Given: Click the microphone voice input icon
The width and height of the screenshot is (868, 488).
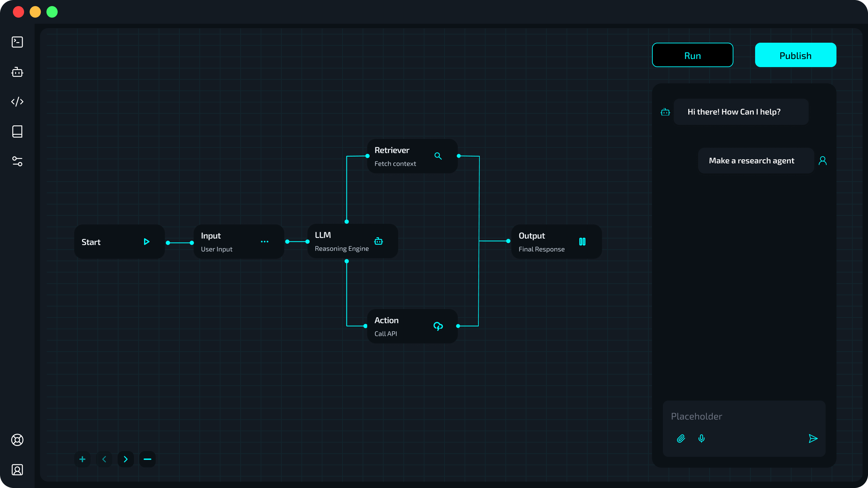Looking at the screenshot, I should point(702,439).
